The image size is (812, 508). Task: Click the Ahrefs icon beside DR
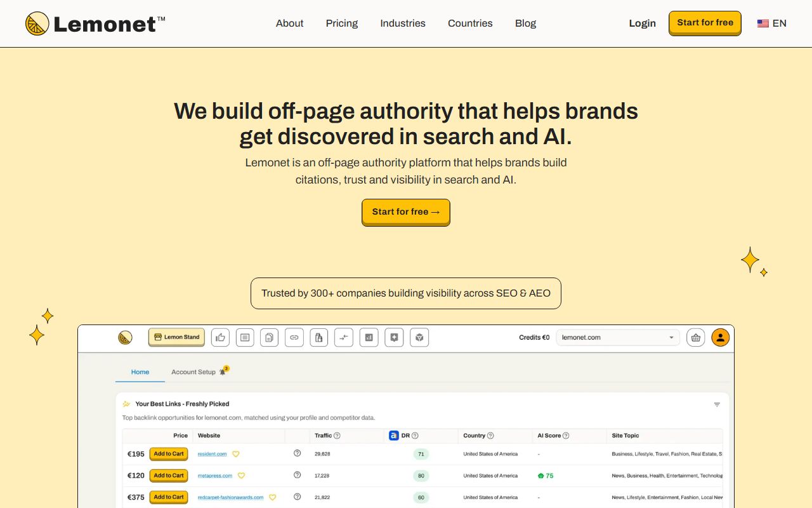click(x=394, y=436)
